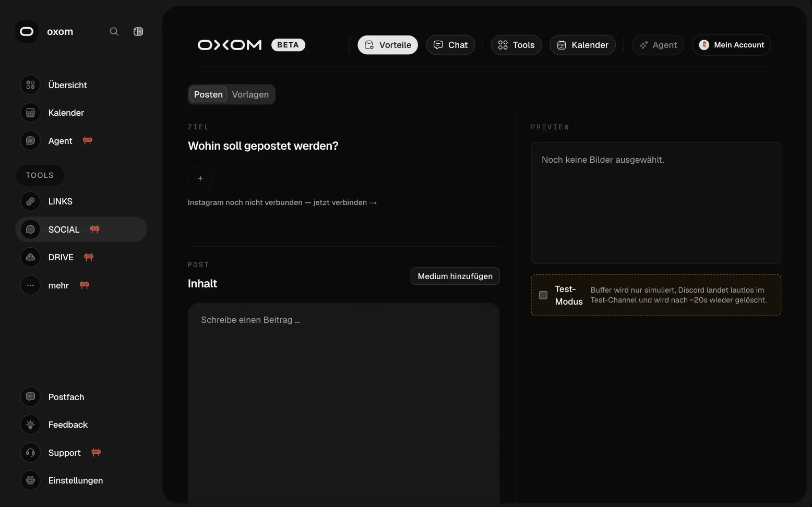The image size is (812, 507).
Task: Click the PREVIEW label
Action: pos(550,127)
